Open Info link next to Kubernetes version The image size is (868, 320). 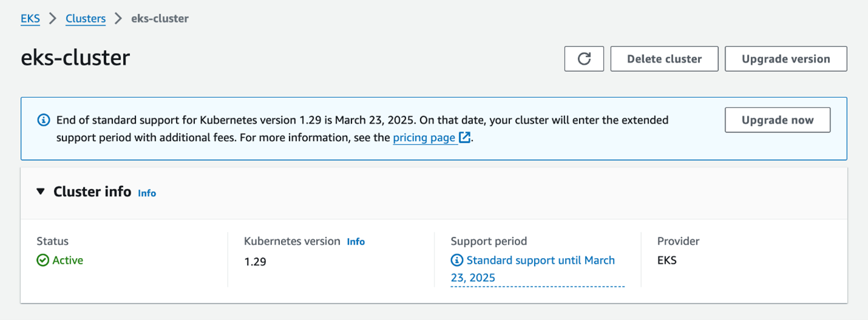coord(356,242)
